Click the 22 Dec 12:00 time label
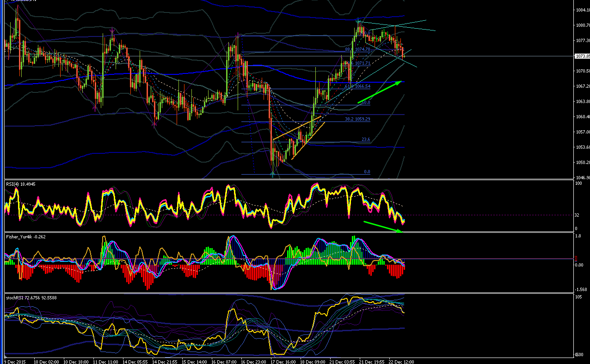The height and width of the screenshot is (364, 590). point(401,362)
